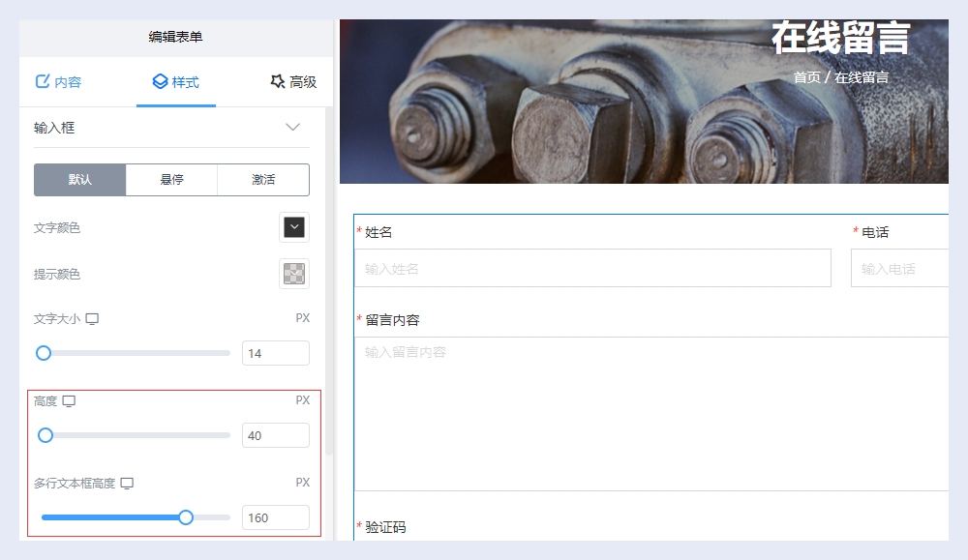Switch to the 悬停 state
The height and width of the screenshot is (560, 968).
171,180
